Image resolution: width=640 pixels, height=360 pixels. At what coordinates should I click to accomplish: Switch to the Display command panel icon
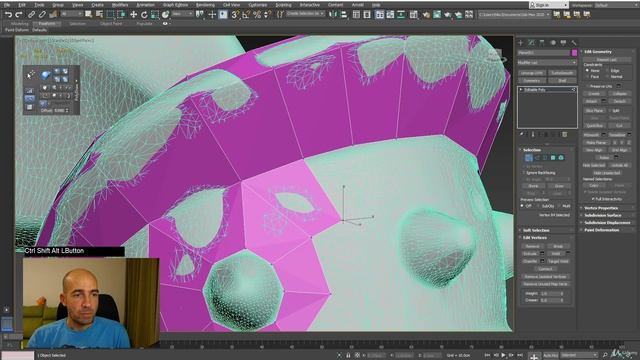[563, 42]
